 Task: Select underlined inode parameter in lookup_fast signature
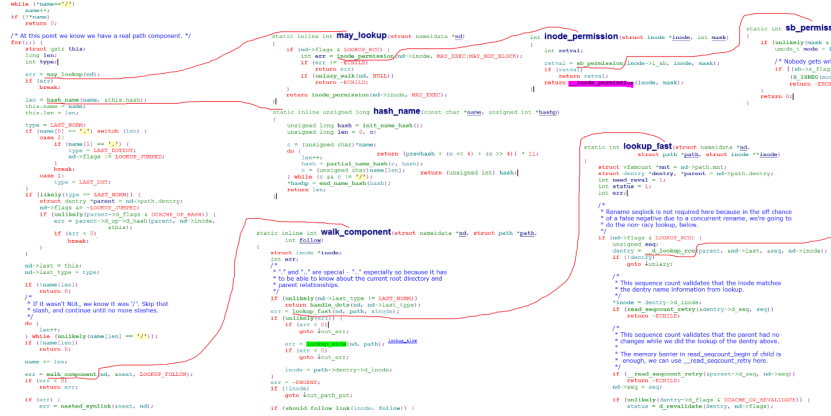769,154
